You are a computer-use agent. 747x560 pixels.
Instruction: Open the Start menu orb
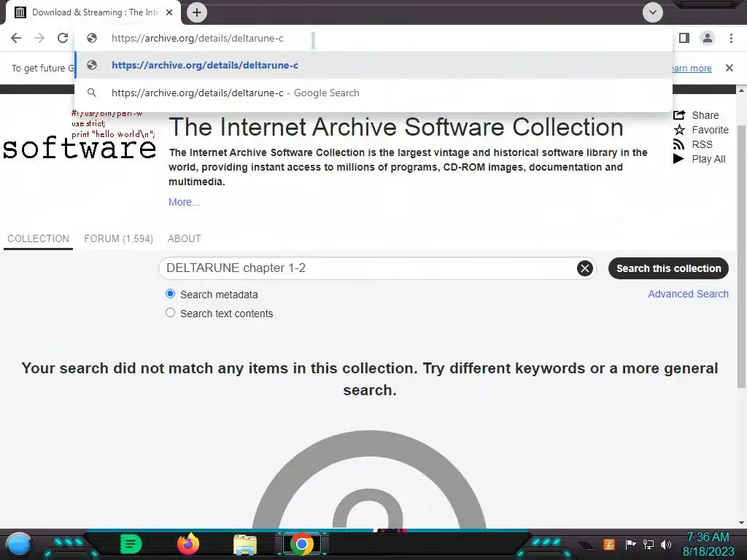pos(19,545)
